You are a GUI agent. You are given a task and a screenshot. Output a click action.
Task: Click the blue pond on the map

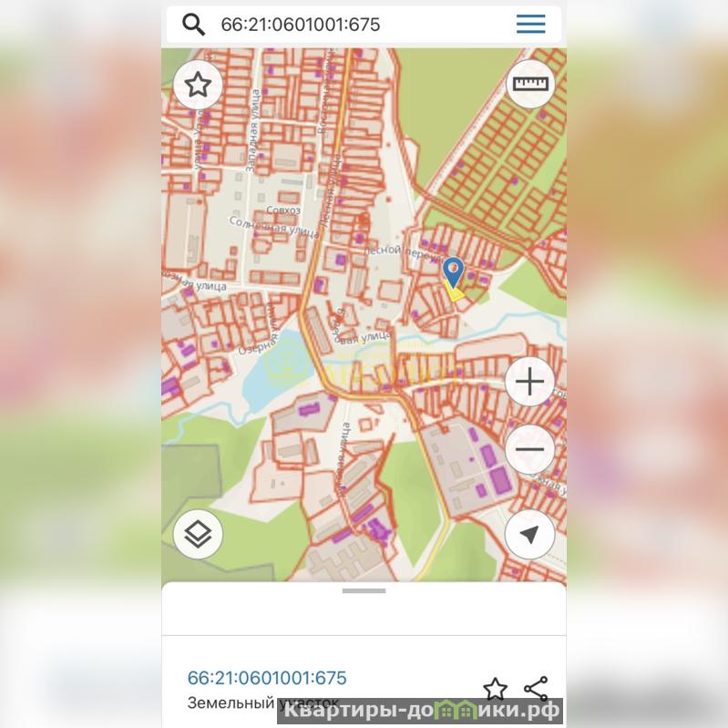(x=274, y=372)
